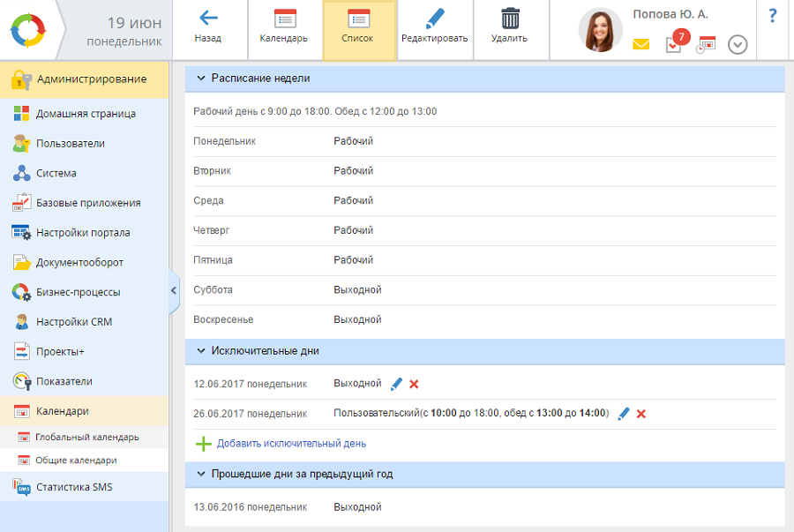
Task: Delete the 12.06.2017 exceptional day
Action: point(414,384)
